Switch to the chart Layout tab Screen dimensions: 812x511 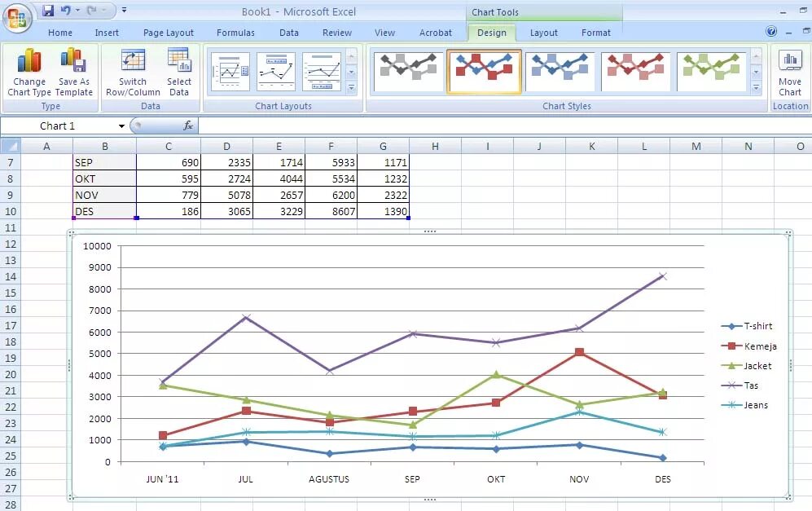click(544, 33)
